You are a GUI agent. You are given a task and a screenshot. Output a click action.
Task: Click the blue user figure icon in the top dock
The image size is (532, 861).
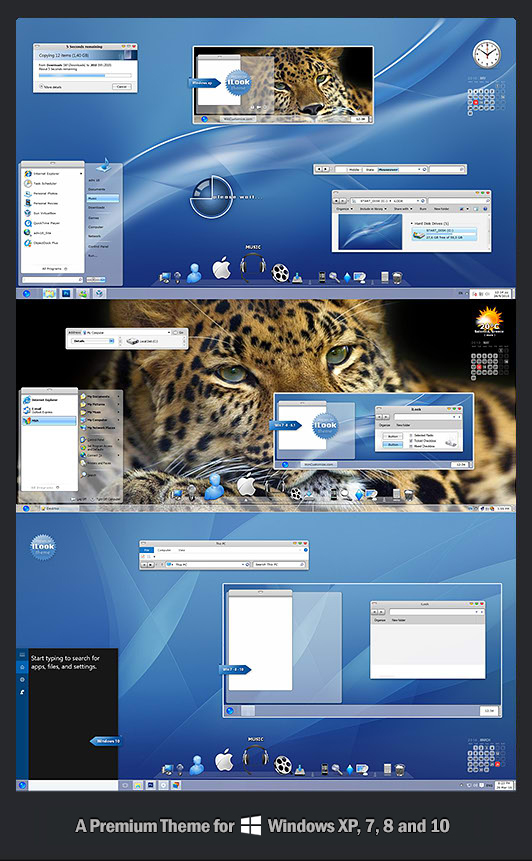click(x=194, y=273)
